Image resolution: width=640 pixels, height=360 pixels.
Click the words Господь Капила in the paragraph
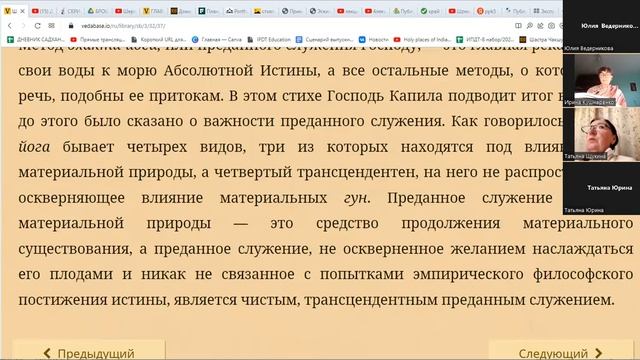(385, 96)
